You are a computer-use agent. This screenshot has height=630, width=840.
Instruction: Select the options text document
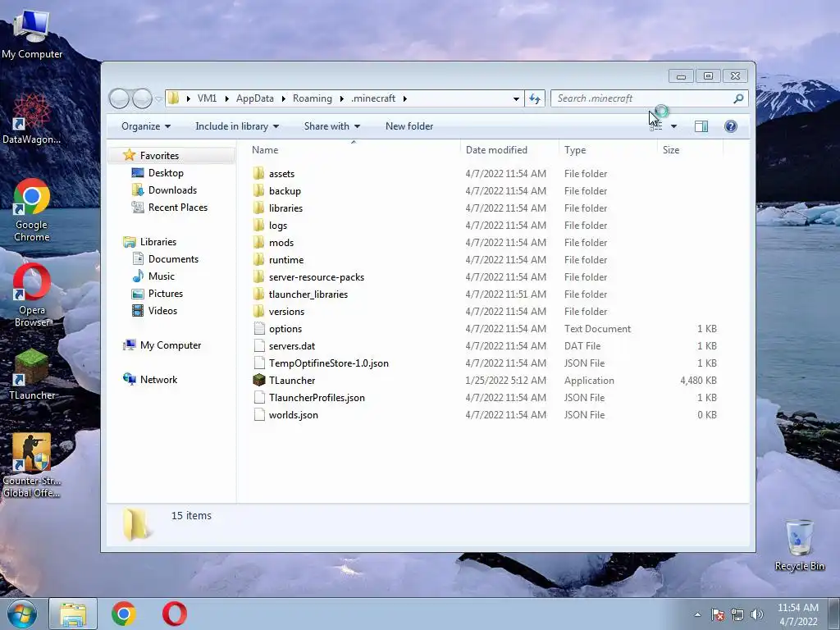285,328
